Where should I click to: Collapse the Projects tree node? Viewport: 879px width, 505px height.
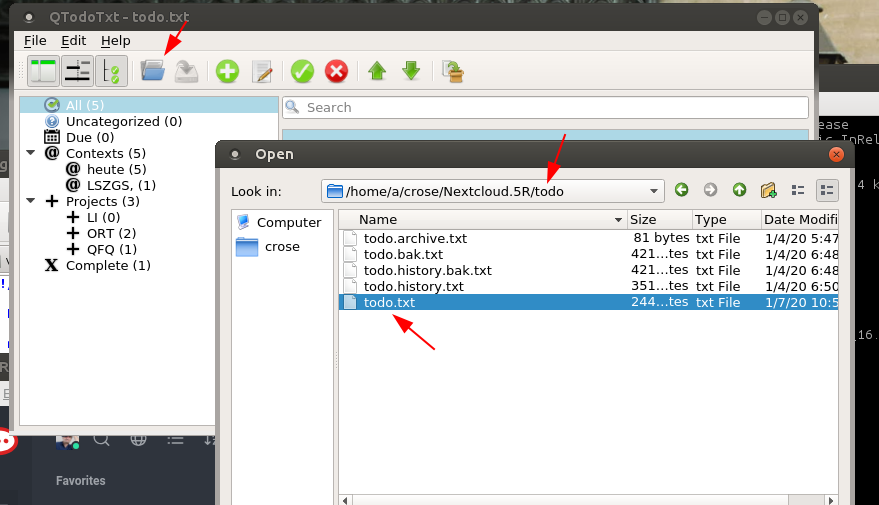tap(31, 201)
